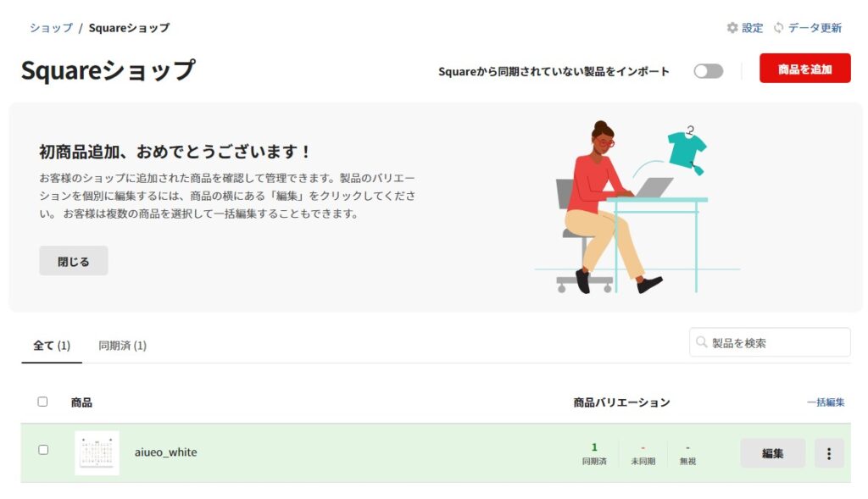
Task: Click the data refresh arrows icon
Action: [x=778, y=28]
